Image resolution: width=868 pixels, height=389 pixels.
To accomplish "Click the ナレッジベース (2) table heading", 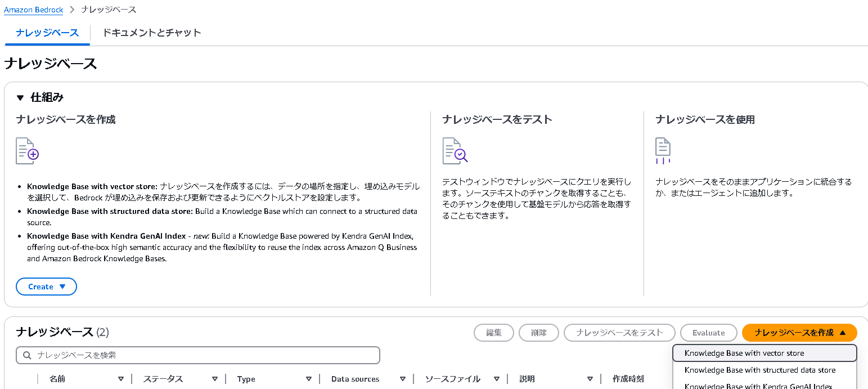I will click(62, 332).
